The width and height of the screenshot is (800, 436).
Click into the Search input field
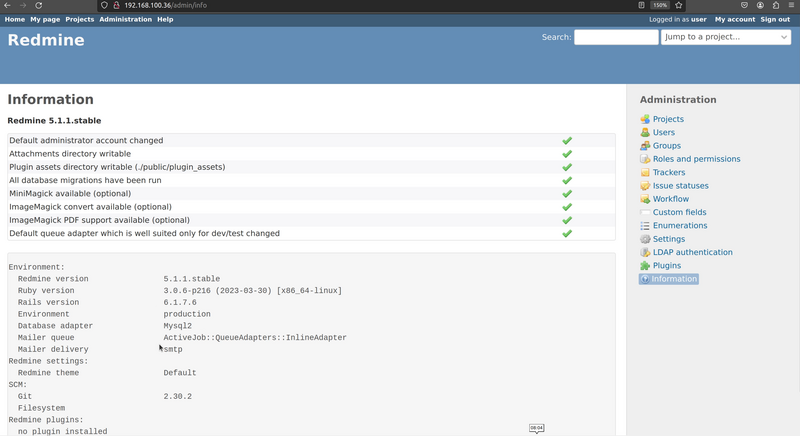(x=616, y=37)
